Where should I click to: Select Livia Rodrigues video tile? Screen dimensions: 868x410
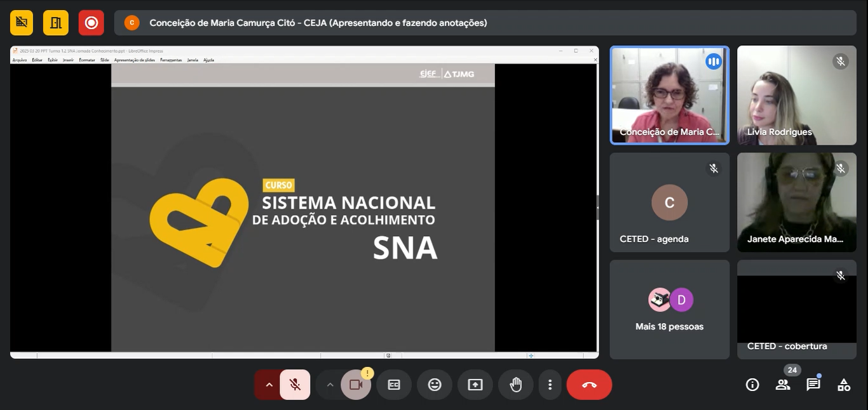pos(797,95)
